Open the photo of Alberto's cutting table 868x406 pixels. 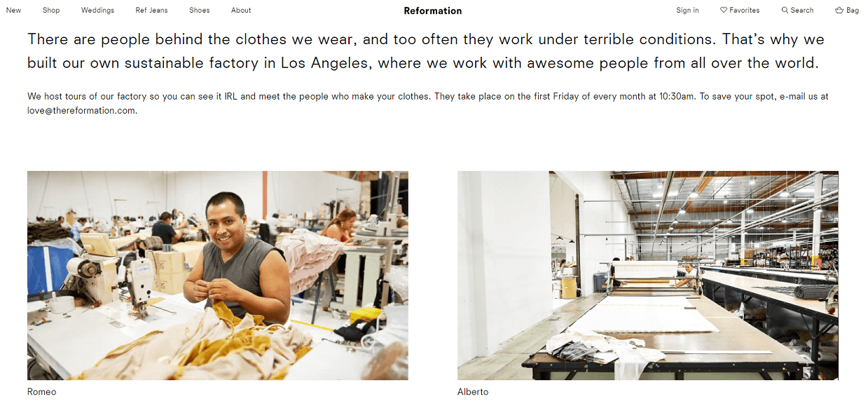point(648,276)
